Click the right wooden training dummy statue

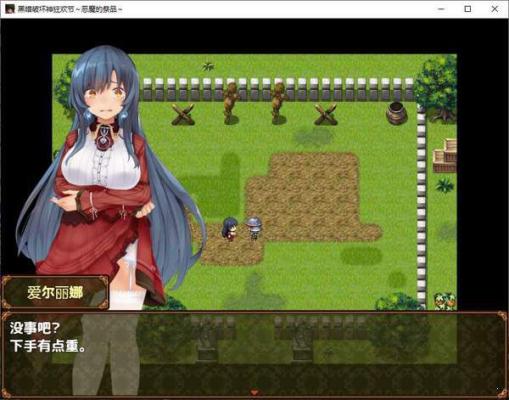(x=279, y=103)
